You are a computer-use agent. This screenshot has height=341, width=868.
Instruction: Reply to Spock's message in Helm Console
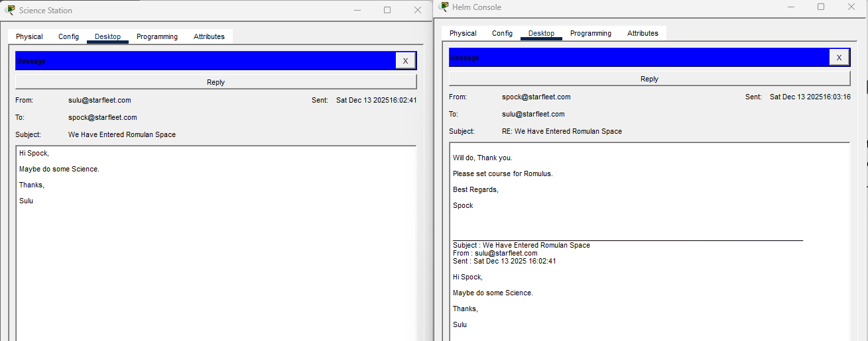click(x=649, y=79)
